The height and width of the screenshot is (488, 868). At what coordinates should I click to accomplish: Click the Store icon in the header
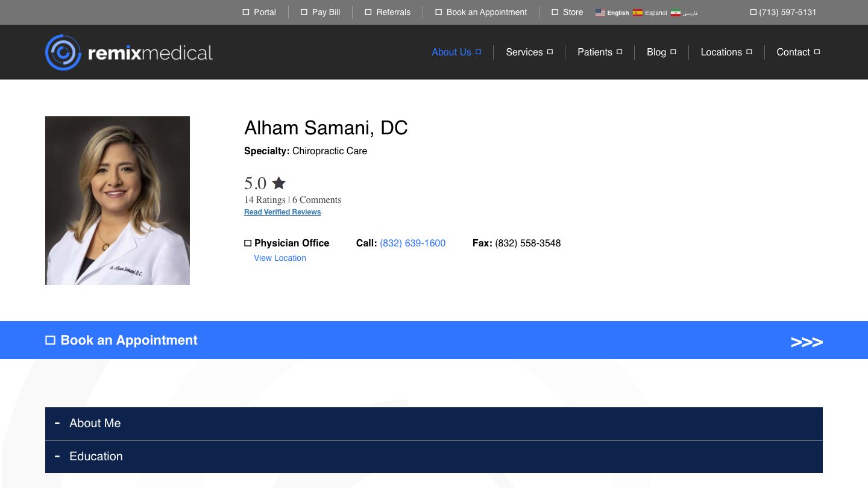coord(555,12)
